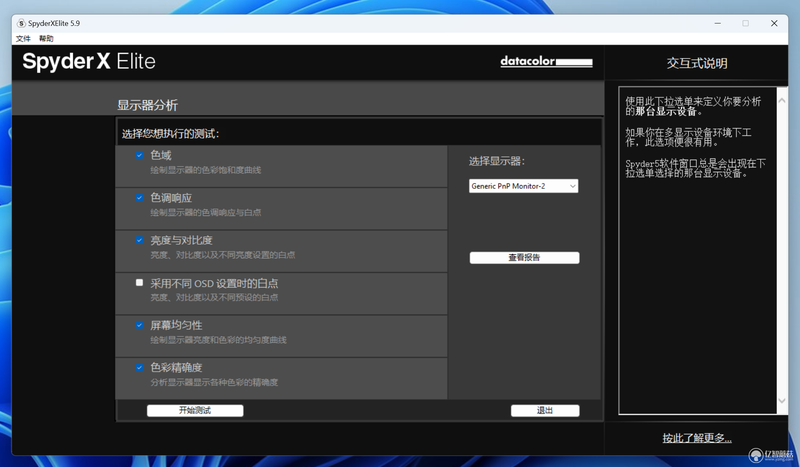Click description 绘制显示器亮度和色彩的均匀度曲线
800x467 pixels.
coord(218,340)
